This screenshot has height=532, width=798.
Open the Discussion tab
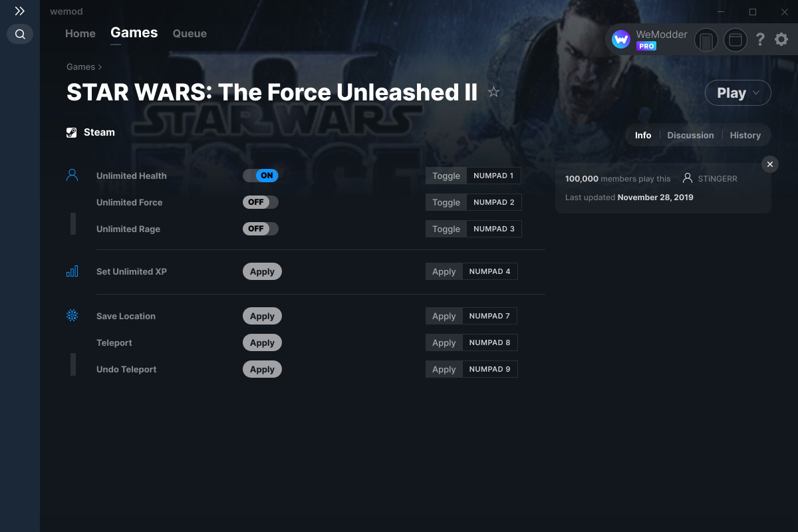(x=690, y=135)
